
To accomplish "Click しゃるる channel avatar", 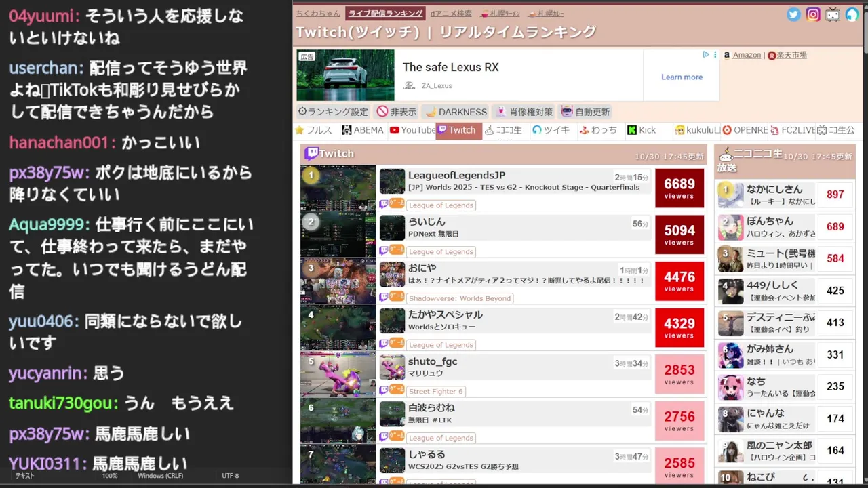I will 392,461.
